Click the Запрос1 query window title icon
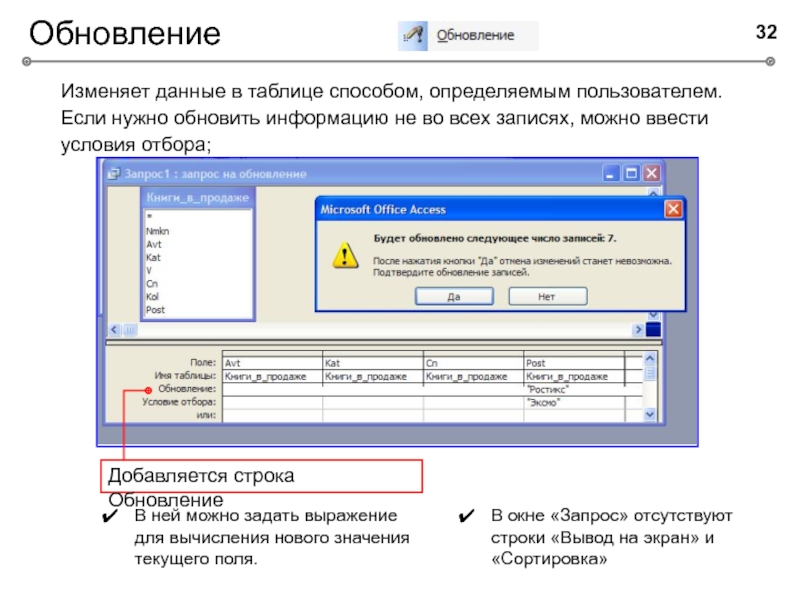This screenshot has height=600, width=800. click(x=114, y=173)
